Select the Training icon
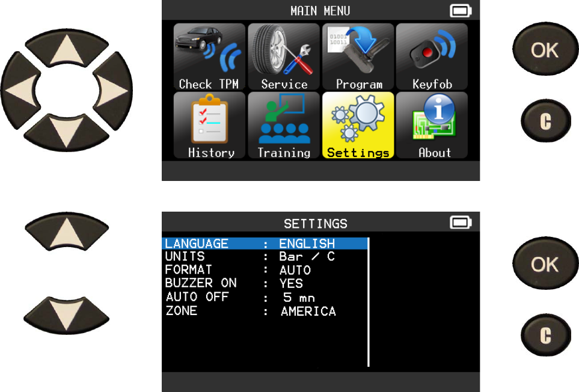This screenshot has width=579, height=392. [284, 126]
